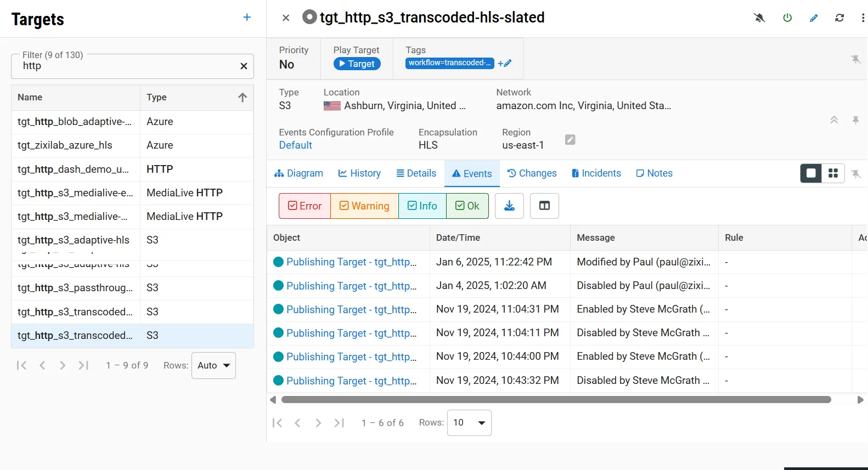This screenshot has height=470, width=868.
Task: Add a new target with plus icon
Action: [x=247, y=18]
